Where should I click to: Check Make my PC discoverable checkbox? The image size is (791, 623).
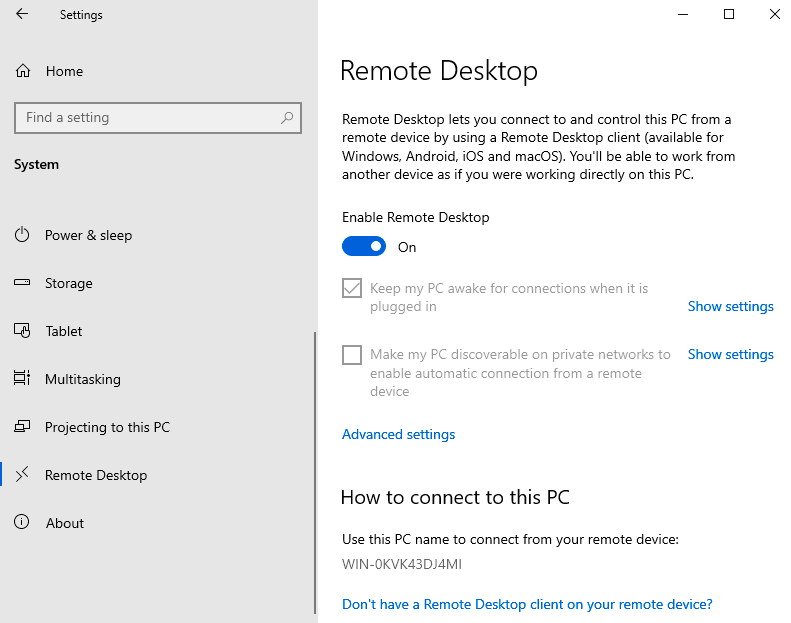(x=352, y=355)
